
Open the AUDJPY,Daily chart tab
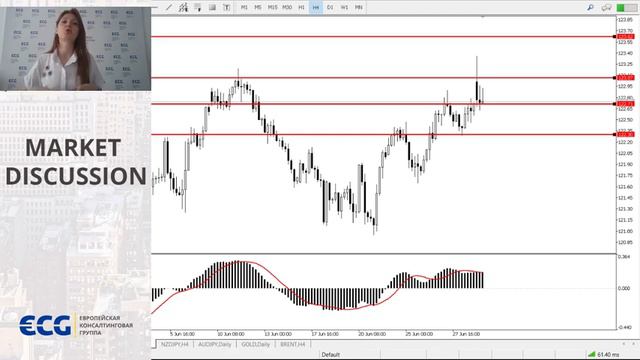[x=215, y=344]
